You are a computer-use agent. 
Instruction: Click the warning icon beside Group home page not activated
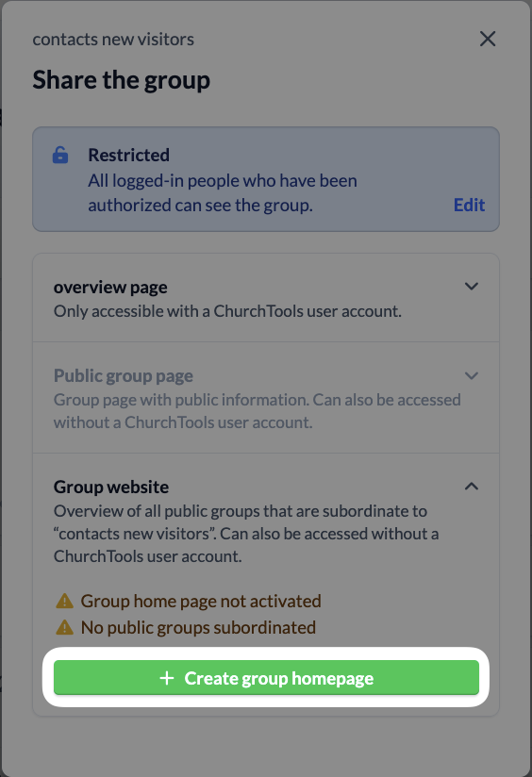click(x=64, y=601)
